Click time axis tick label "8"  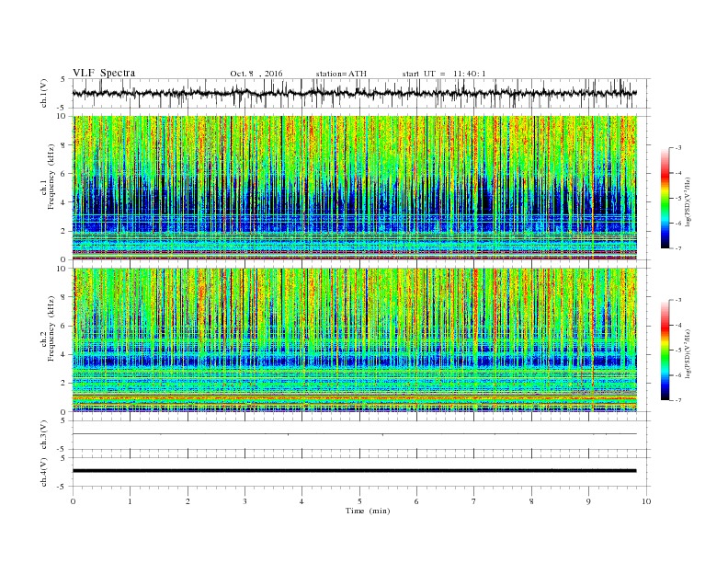[x=531, y=501]
